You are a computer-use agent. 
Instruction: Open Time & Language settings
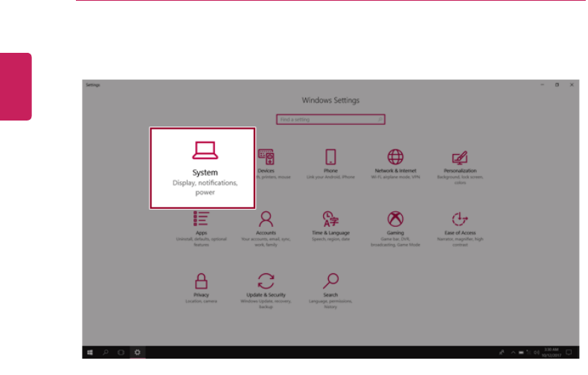330,226
